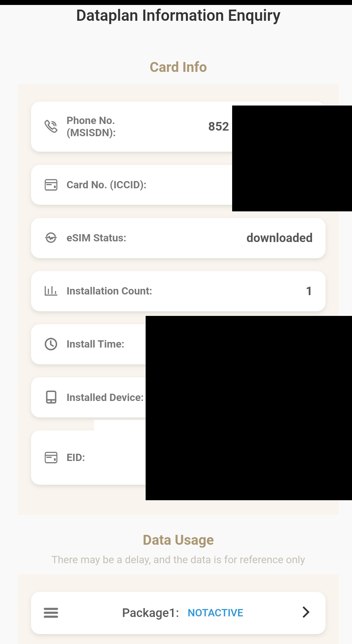
Task: Click the Installation Count value 1
Action: click(x=309, y=291)
